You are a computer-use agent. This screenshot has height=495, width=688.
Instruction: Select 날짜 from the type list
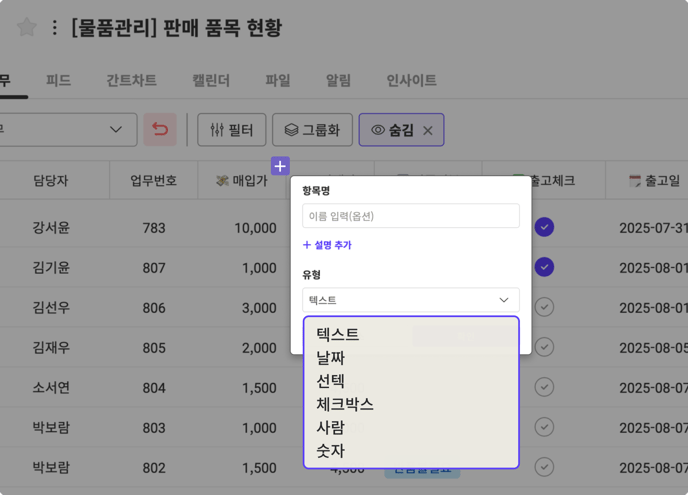coord(331,358)
